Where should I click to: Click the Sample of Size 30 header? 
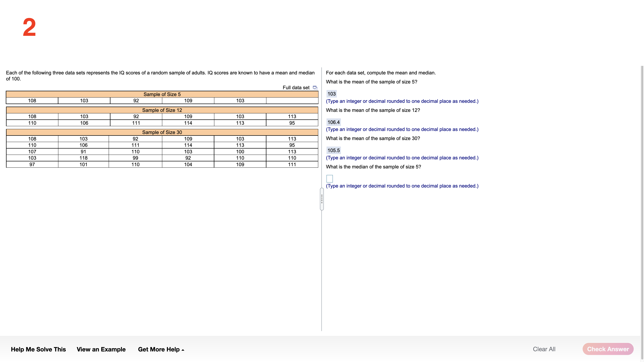[162, 132]
